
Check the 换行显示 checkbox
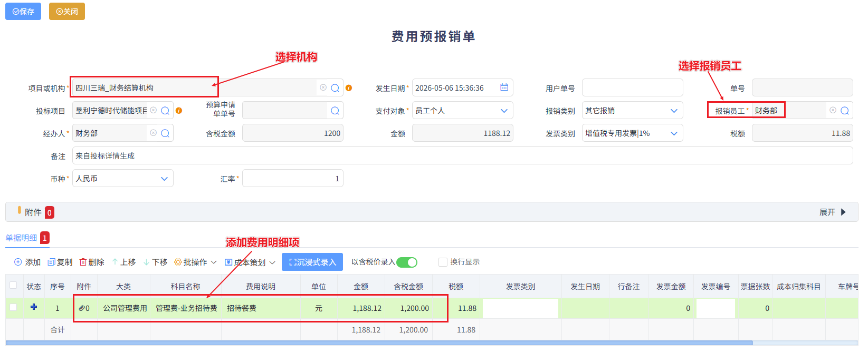pos(443,262)
